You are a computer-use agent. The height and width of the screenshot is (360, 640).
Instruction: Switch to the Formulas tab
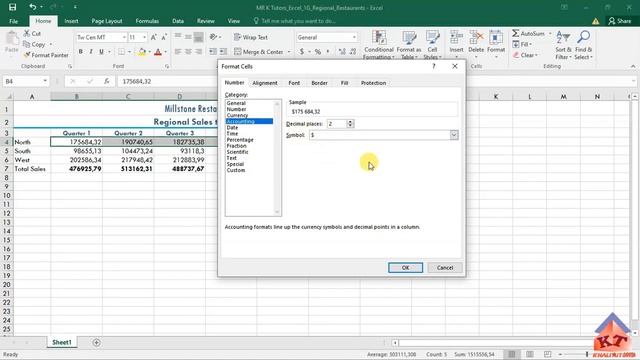(147, 21)
